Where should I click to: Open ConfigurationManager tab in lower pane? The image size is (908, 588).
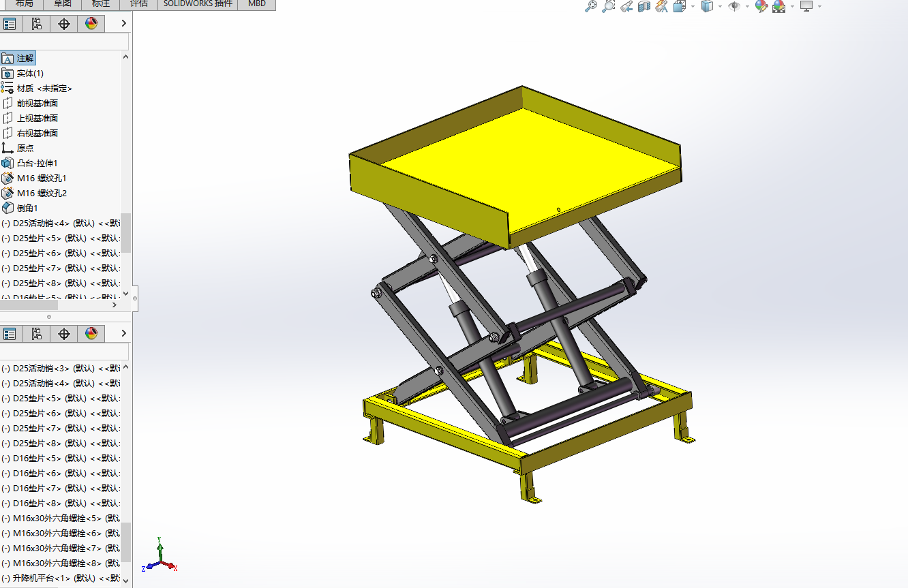coord(37,333)
